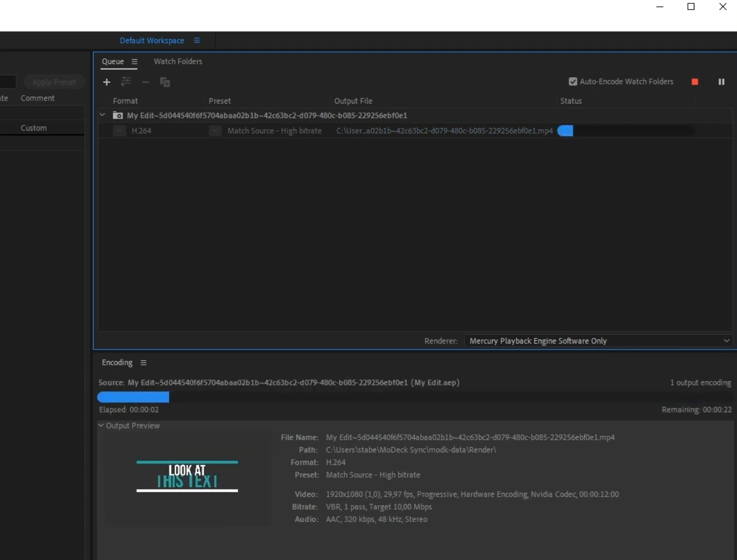Pause the current encode
This screenshot has height=560, width=737.
721,82
